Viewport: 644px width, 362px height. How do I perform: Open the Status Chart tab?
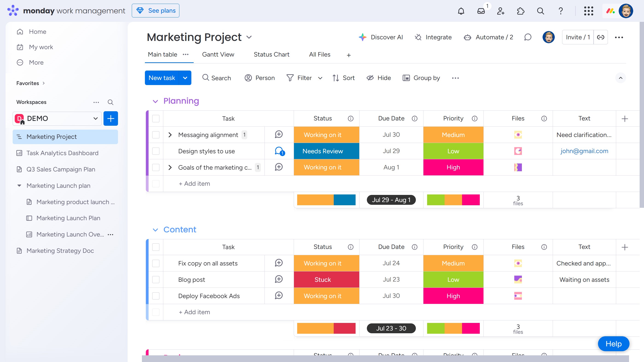(271, 54)
